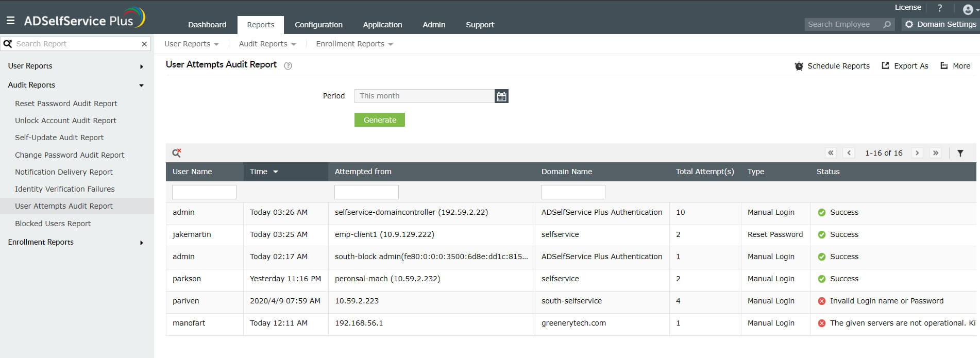This screenshot has width=980, height=358.
Task: Open the Audit Reports dropdown menu
Action: click(x=267, y=44)
